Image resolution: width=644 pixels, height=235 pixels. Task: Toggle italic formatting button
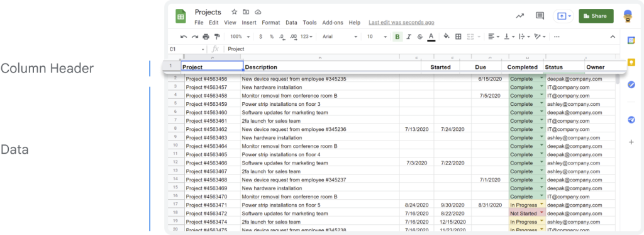tap(409, 37)
